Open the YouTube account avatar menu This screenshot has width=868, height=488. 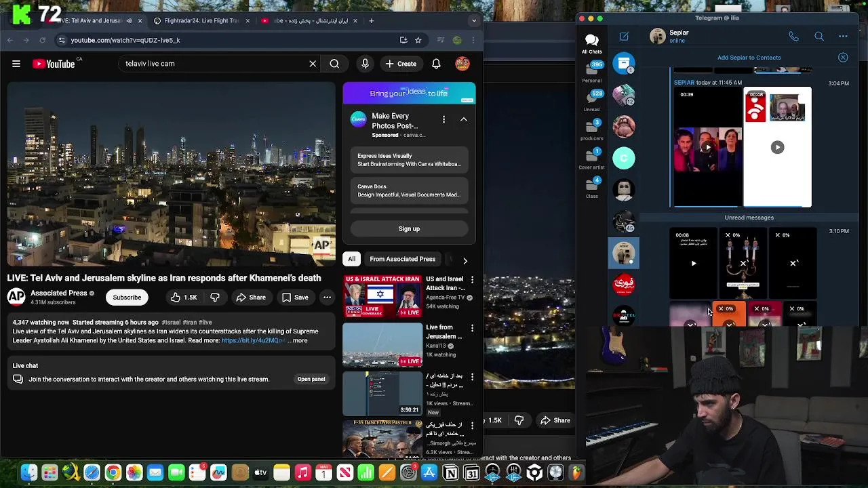462,64
